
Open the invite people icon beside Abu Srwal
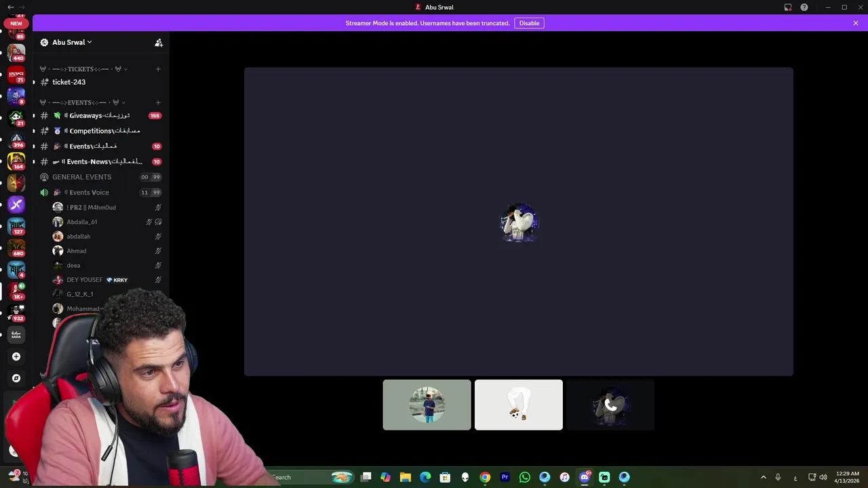pos(159,43)
